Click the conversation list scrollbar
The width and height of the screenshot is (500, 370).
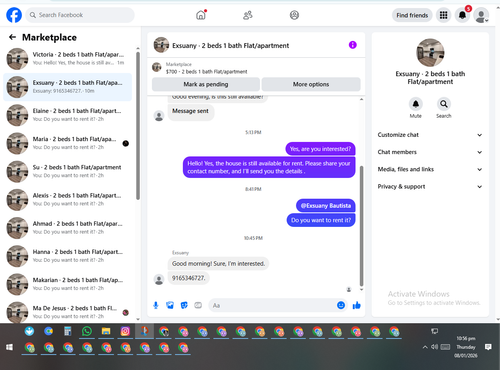point(138,126)
